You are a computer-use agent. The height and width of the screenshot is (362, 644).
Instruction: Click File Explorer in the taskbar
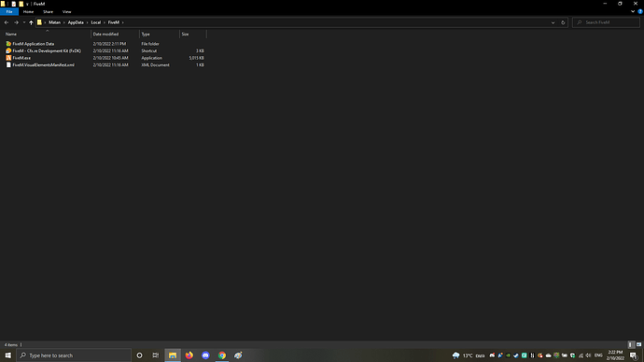click(x=173, y=355)
